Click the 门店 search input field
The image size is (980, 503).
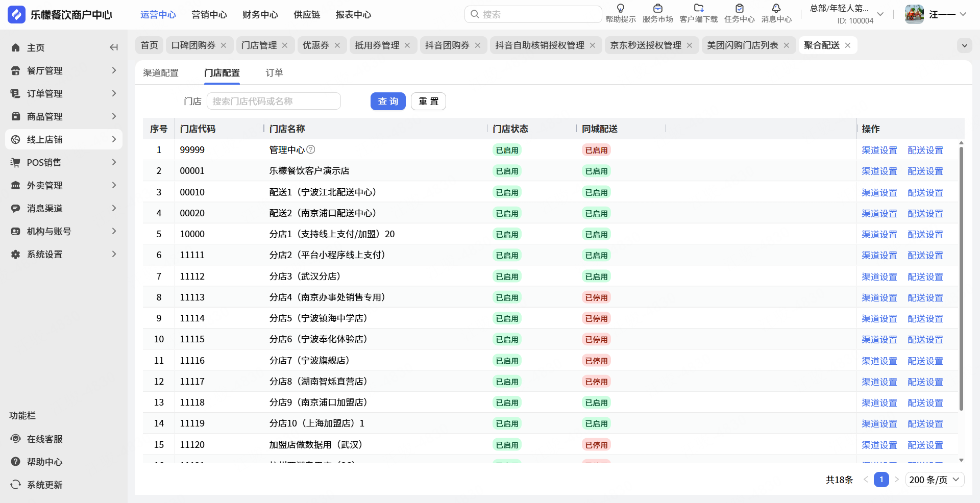tap(274, 102)
